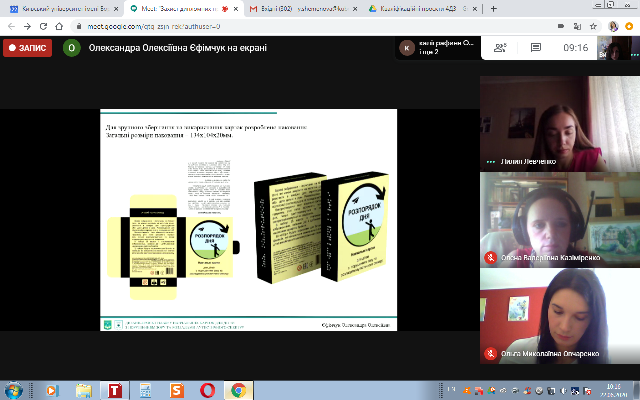Switch to Opera browser in taskbar
The image size is (640, 400).
(207, 391)
